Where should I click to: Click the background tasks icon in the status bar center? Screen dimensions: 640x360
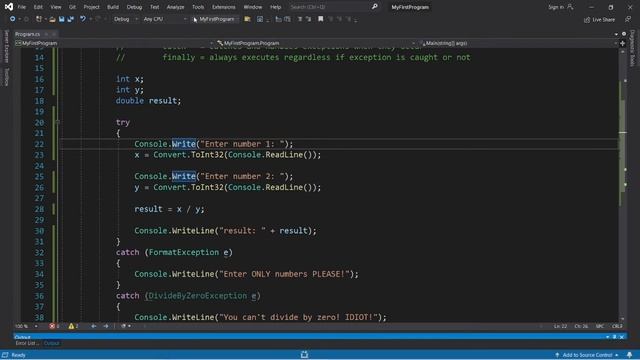tap(304, 355)
